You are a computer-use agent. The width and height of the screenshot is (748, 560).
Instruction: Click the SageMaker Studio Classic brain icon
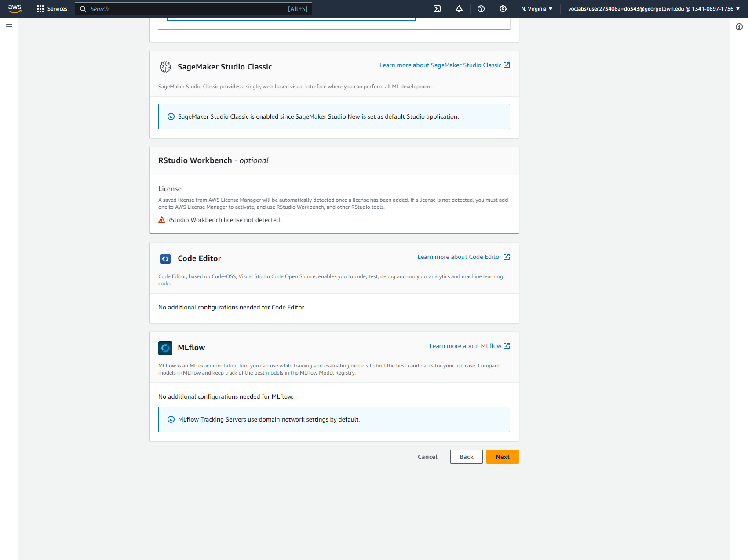(165, 67)
